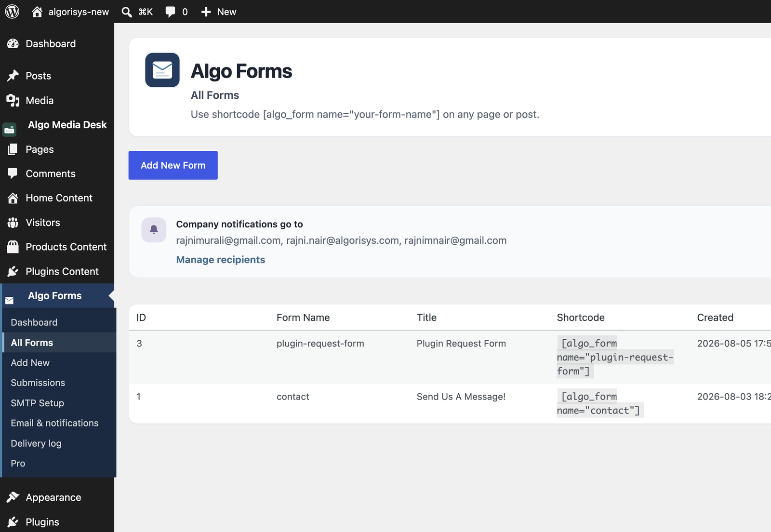Screen dimensions: 771x532
Task: Select All Forms submenu item
Action: pos(32,343)
